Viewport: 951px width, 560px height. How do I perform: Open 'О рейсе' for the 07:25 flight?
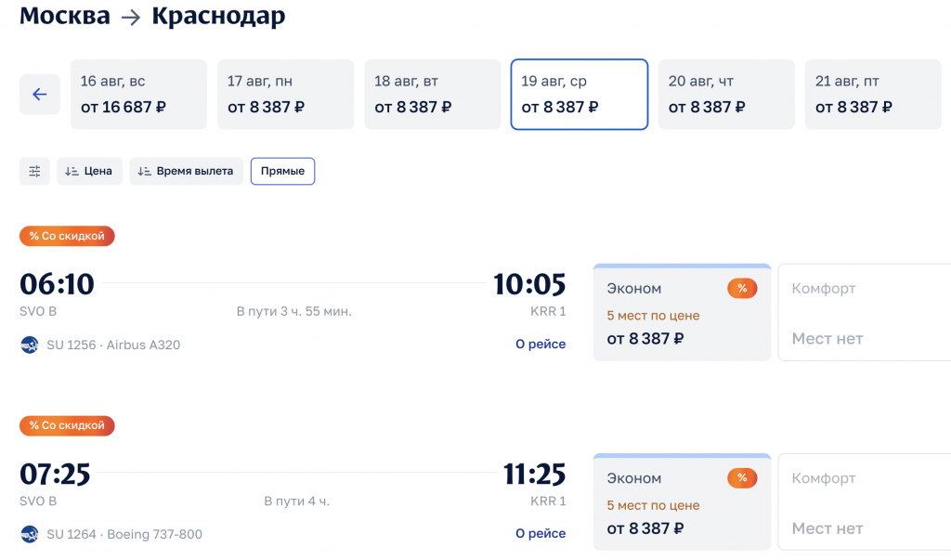[x=541, y=534]
